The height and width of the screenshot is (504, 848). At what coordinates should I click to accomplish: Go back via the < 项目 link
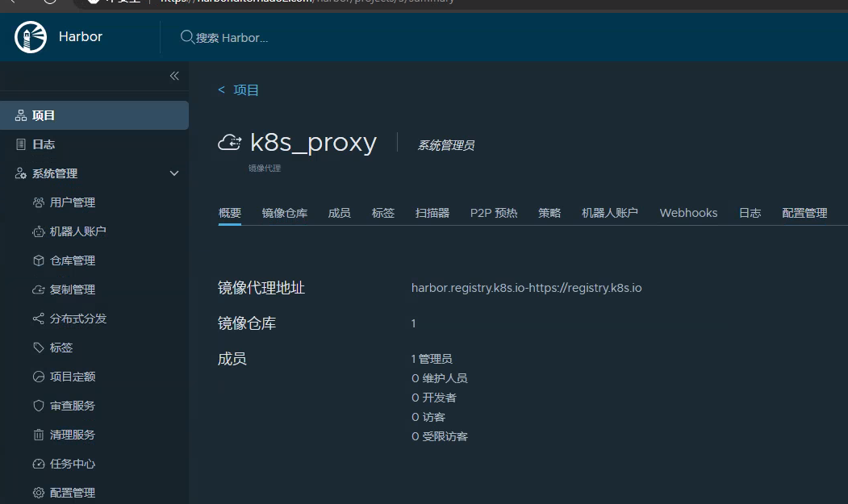tap(238, 90)
